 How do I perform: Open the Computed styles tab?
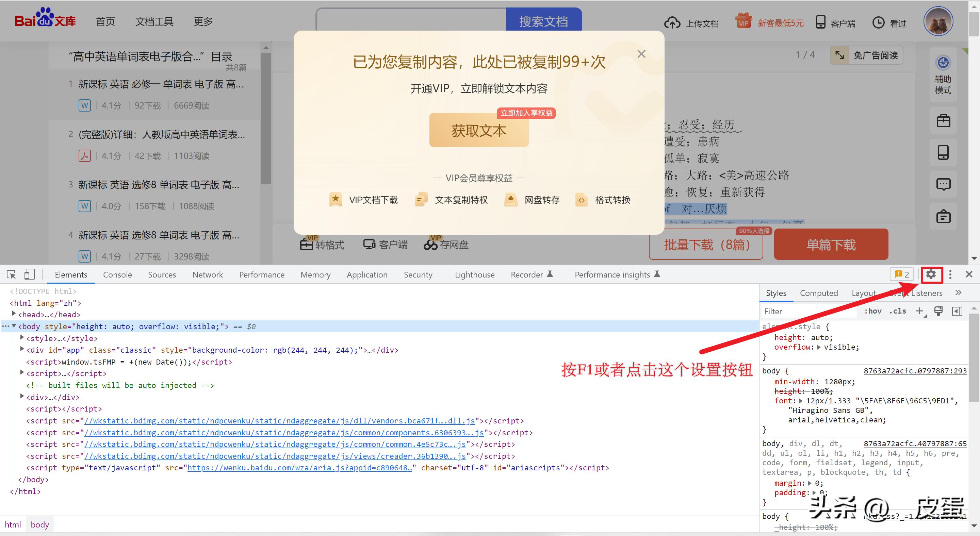point(819,293)
